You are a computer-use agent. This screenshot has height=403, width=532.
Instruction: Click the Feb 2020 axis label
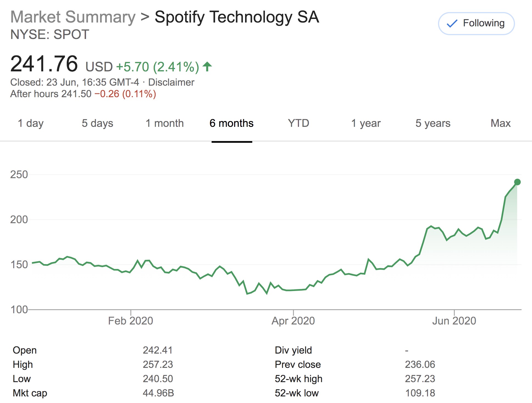tap(131, 321)
